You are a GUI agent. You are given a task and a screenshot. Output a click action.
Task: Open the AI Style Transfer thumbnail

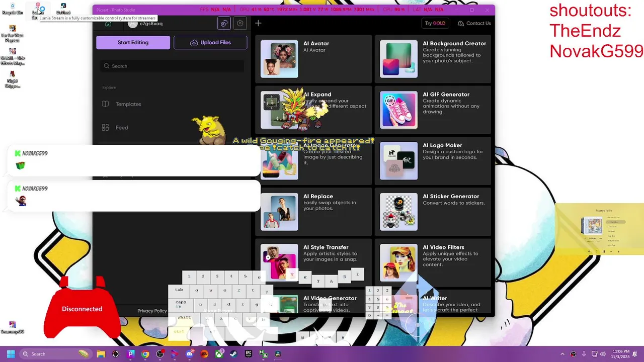coord(279,263)
